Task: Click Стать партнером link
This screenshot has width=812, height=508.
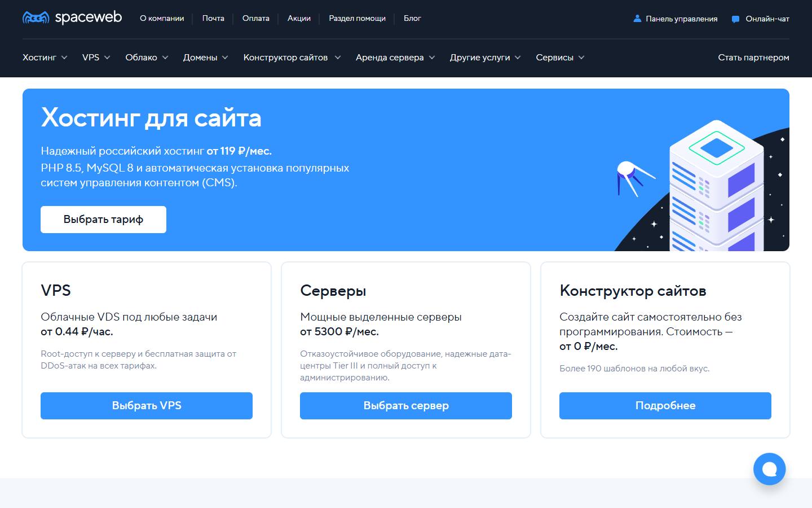Action: (753, 58)
